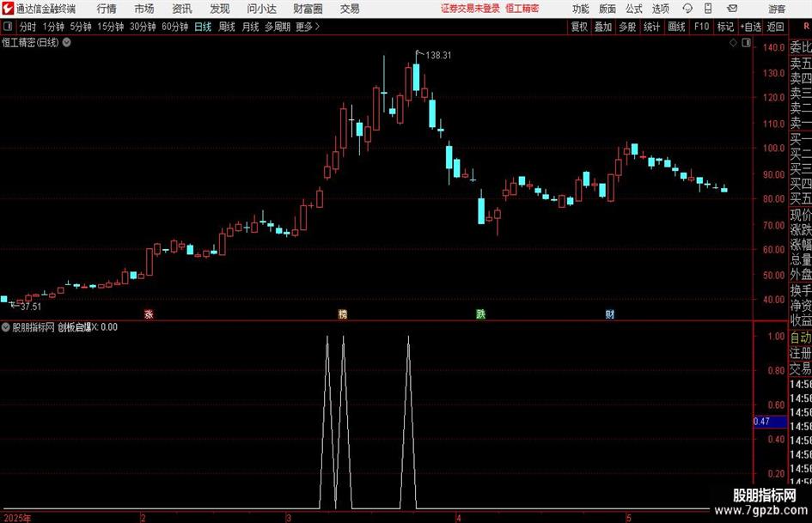
Task: Toggle the left panel icon beside 分时
Action: click(8, 27)
